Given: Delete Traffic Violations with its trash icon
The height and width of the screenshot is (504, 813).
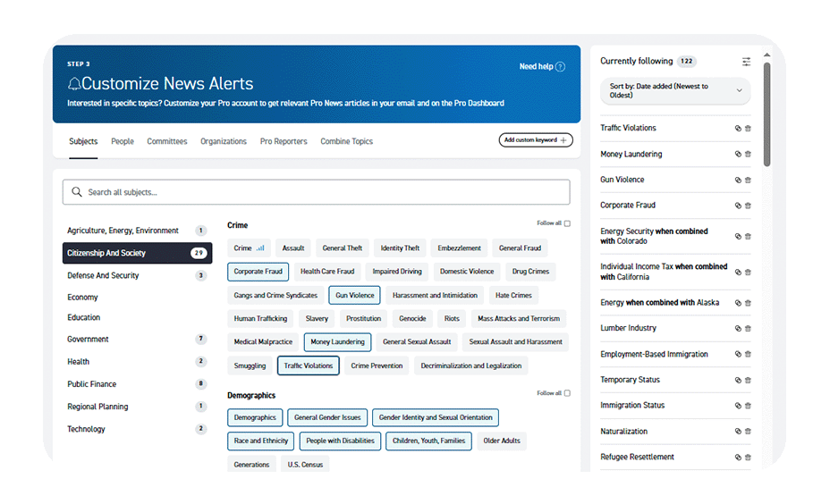Looking at the screenshot, I should pos(748,129).
